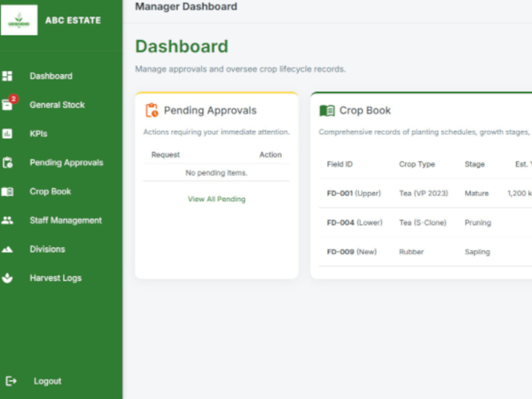
Task: Click the General Stock box icon
Action: tap(7, 105)
